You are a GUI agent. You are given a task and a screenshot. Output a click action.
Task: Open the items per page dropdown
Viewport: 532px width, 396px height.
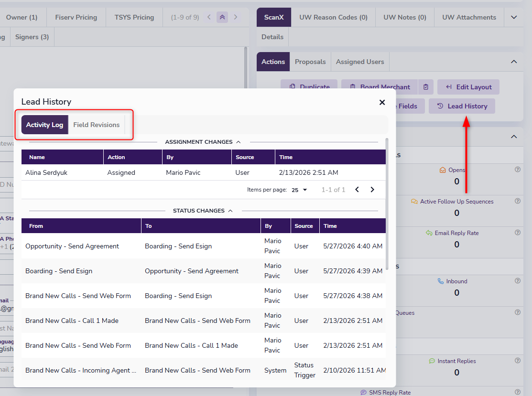click(x=299, y=190)
